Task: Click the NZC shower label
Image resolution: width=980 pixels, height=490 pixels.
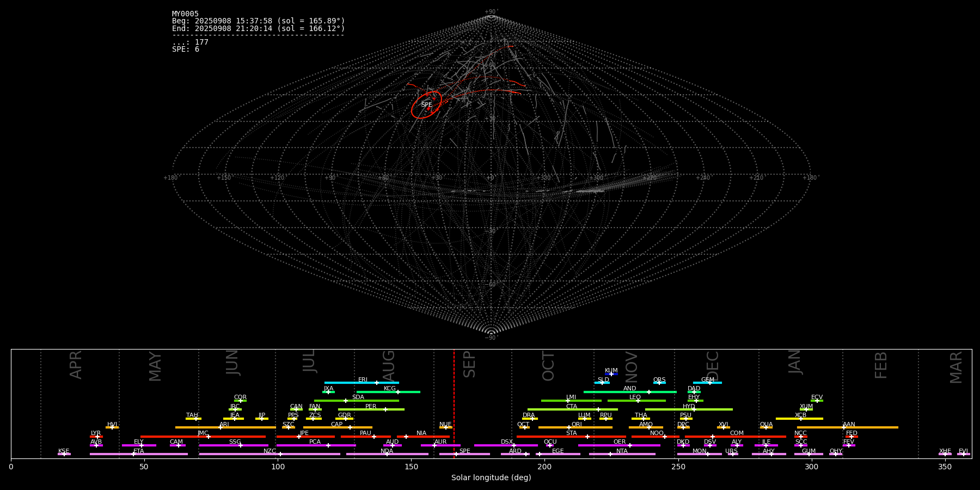Action: tap(269, 451)
